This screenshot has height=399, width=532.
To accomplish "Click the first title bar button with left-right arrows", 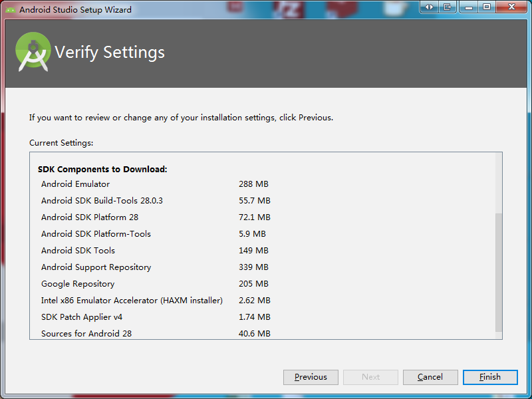I will click(x=429, y=7).
